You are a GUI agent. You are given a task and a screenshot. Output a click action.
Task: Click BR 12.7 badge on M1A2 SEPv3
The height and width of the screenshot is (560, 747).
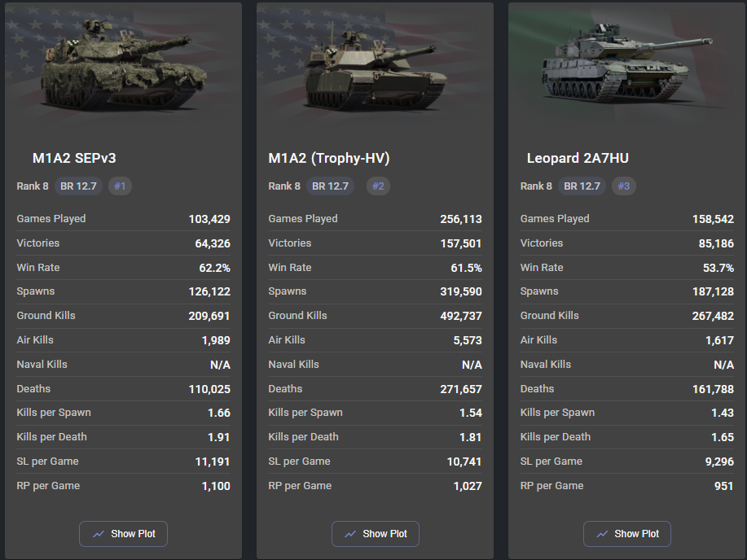point(78,186)
